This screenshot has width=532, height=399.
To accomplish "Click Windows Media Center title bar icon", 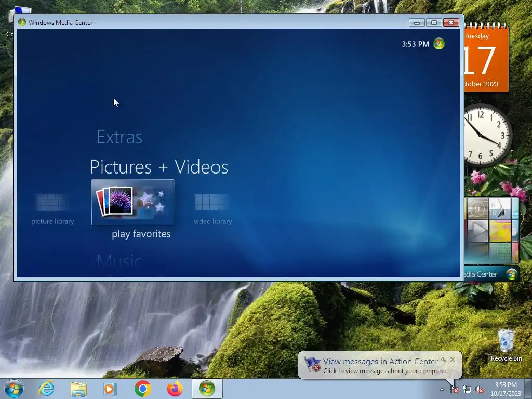I will 22,22.
